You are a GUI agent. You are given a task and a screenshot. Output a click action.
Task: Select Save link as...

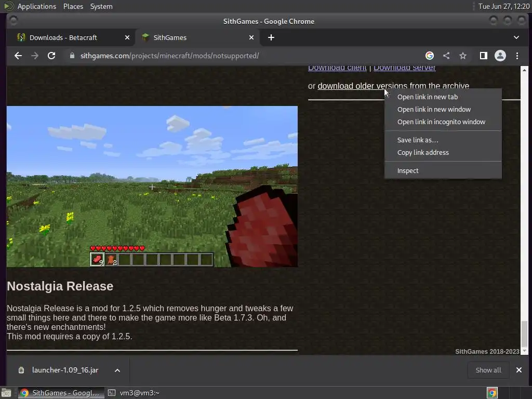tap(443, 140)
